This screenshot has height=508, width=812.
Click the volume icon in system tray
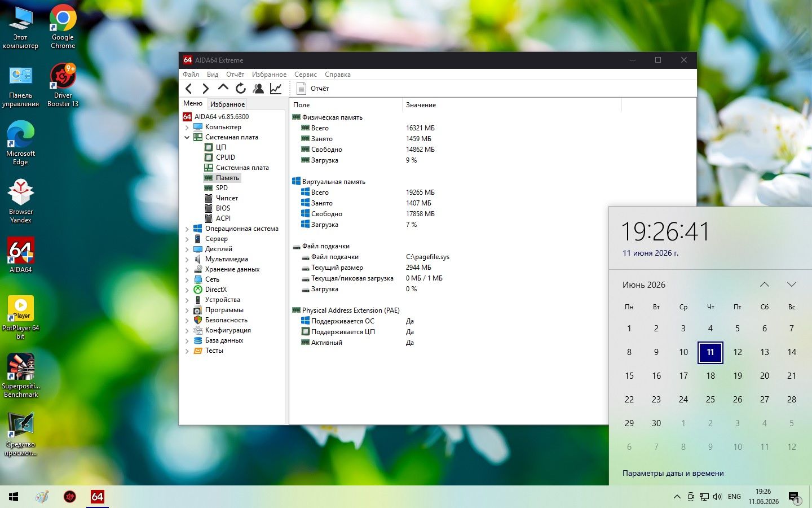717,497
